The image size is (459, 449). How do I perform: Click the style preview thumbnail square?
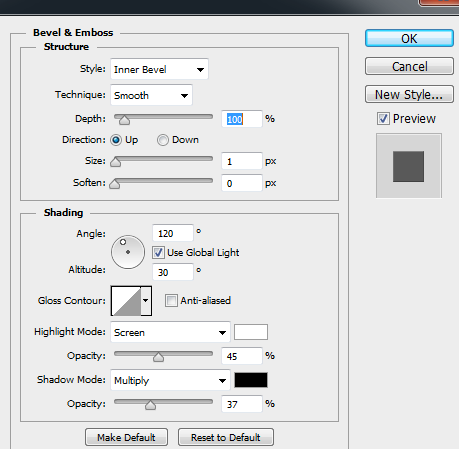tap(409, 166)
